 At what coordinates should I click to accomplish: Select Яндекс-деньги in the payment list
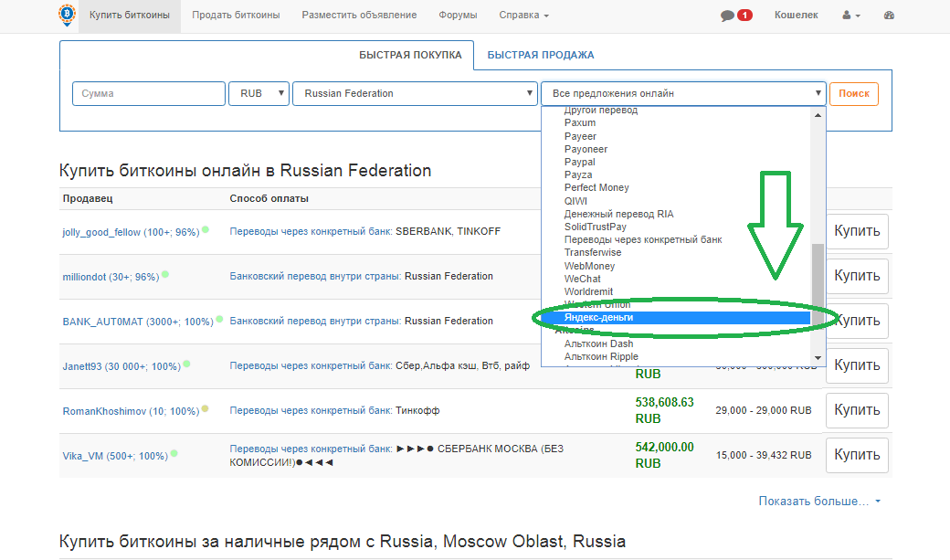click(598, 318)
